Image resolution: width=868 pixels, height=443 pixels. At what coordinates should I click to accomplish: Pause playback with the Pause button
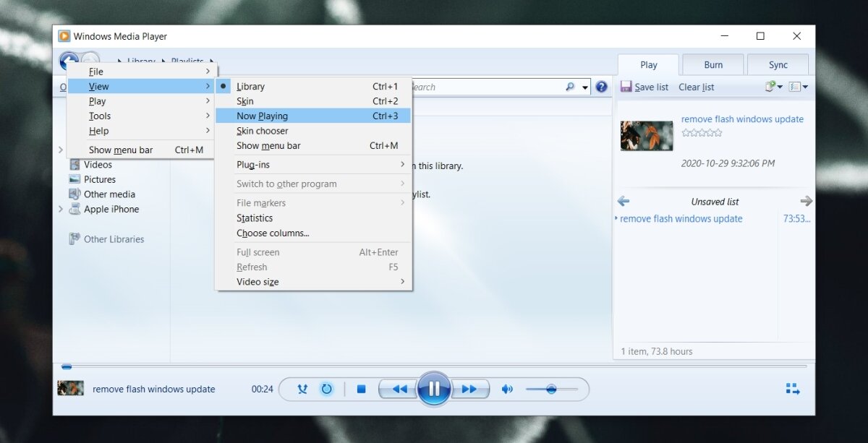pos(434,389)
